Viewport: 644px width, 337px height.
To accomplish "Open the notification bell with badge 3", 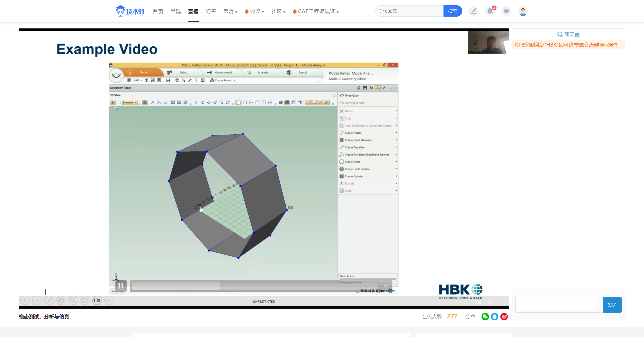I will tap(490, 11).
